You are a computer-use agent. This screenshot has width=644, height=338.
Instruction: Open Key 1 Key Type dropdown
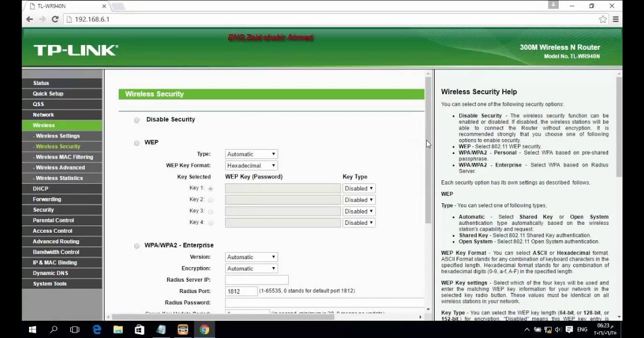(359, 188)
